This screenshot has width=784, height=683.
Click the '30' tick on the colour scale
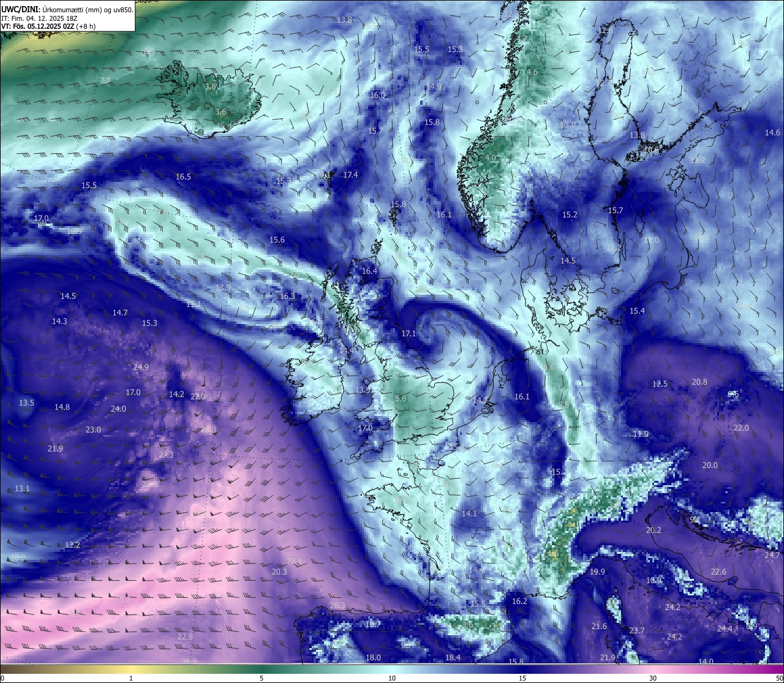click(x=653, y=678)
